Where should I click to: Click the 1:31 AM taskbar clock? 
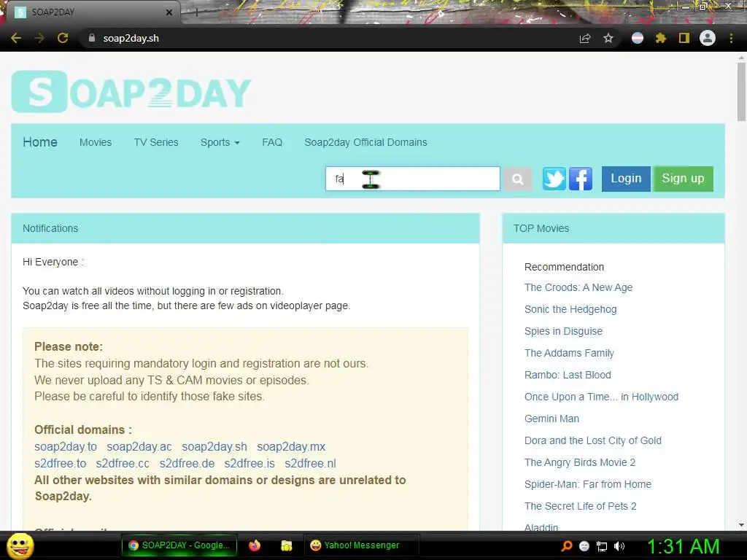point(683,546)
